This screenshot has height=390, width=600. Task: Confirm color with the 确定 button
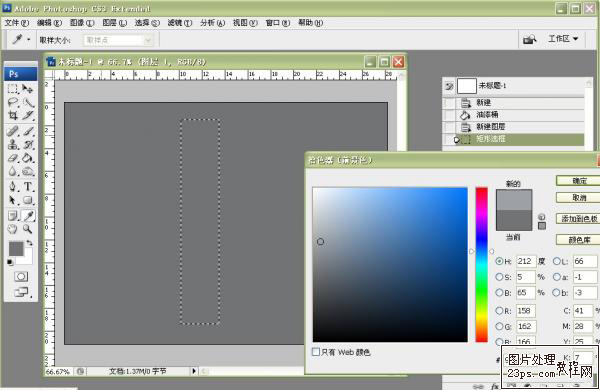tap(578, 181)
